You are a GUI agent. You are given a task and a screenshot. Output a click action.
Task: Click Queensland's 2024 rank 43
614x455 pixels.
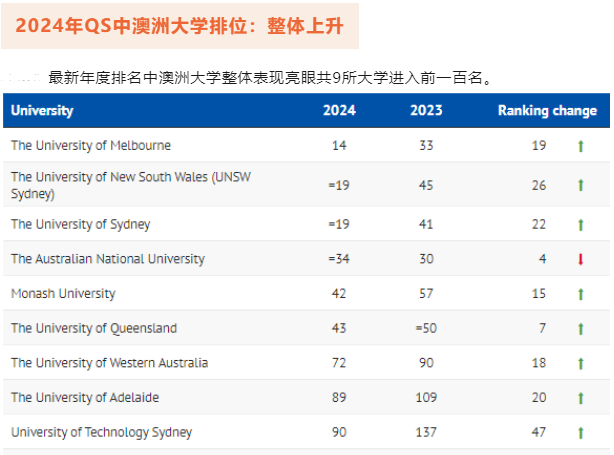pyautogui.click(x=339, y=328)
